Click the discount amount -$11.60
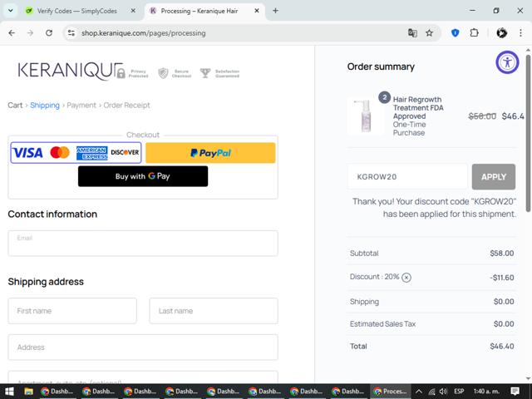The image size is (532, 399). (502, 278)
